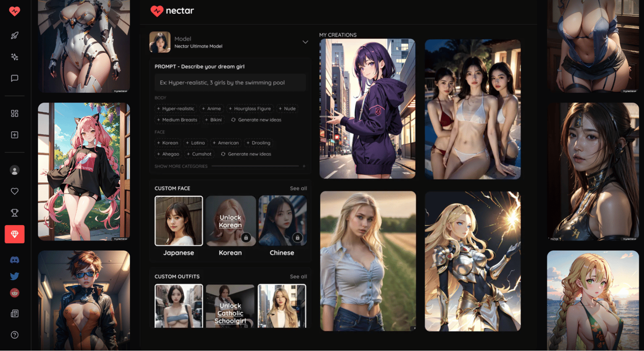Select the blonde woman in blazer outfit thumbnail

[282, 306]
